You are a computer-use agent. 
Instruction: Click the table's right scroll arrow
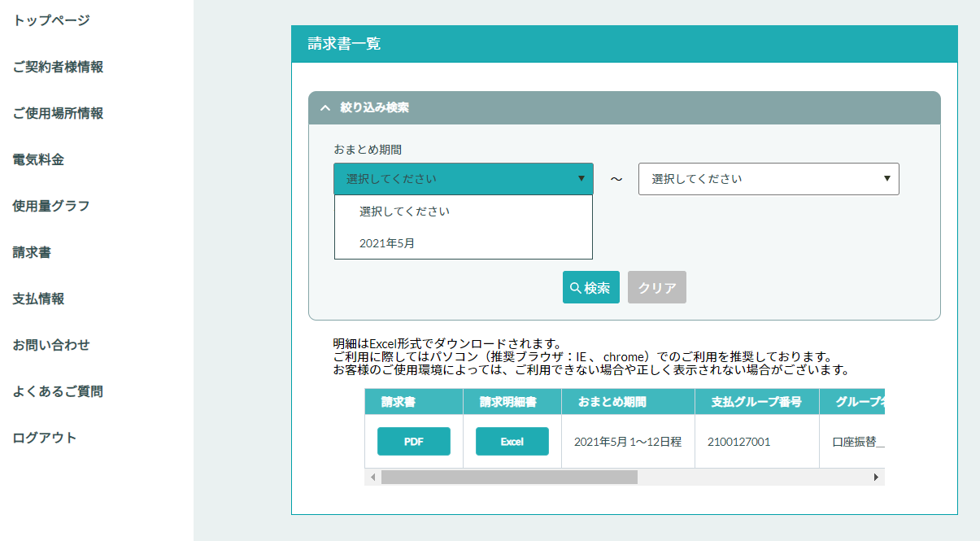click(x=876, y=478)
